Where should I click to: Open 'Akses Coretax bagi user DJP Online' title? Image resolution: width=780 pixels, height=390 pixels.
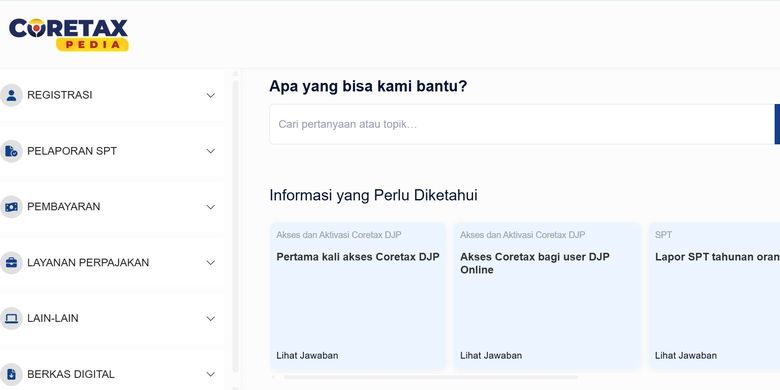click(535, 264)
